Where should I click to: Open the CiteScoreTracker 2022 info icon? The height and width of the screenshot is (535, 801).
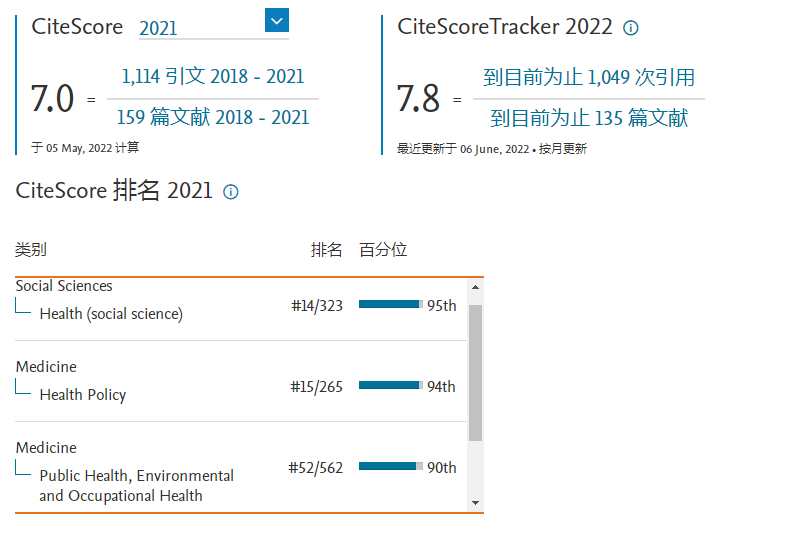631,28
